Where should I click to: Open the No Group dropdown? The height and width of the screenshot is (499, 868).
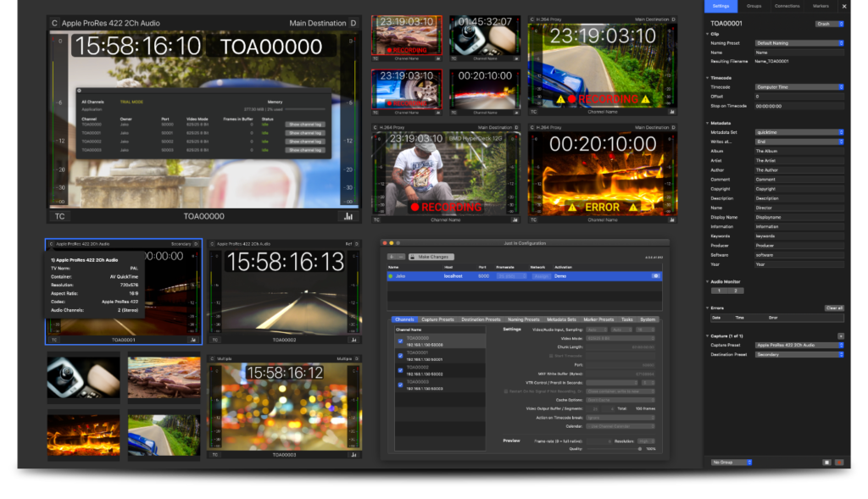[732, 463]
